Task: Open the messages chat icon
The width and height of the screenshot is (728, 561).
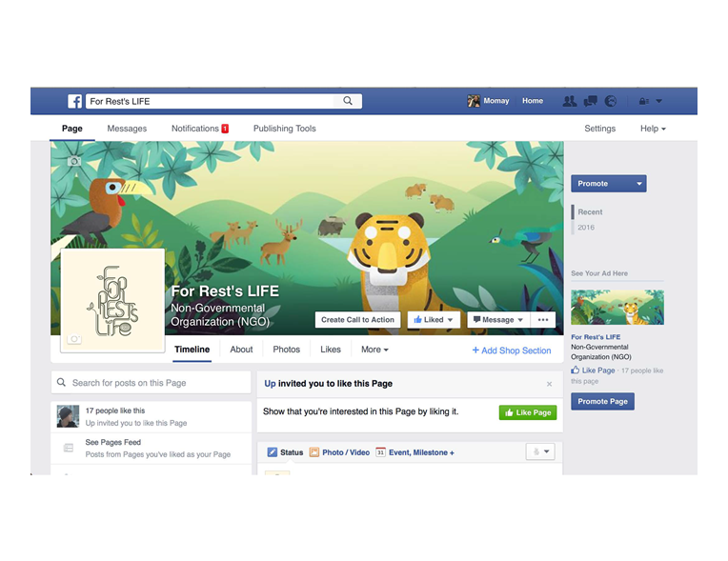Action: (x=590, y=101)
